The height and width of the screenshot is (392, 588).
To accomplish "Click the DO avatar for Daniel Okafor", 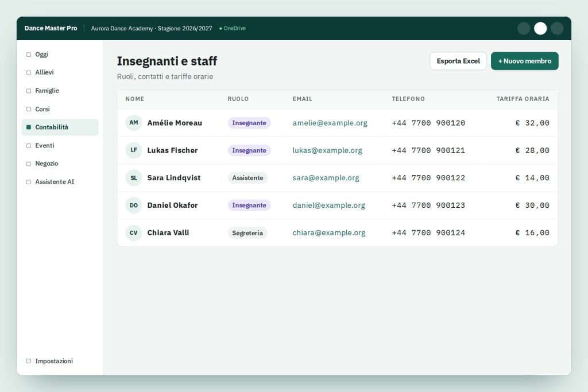I will pos(133,205).
